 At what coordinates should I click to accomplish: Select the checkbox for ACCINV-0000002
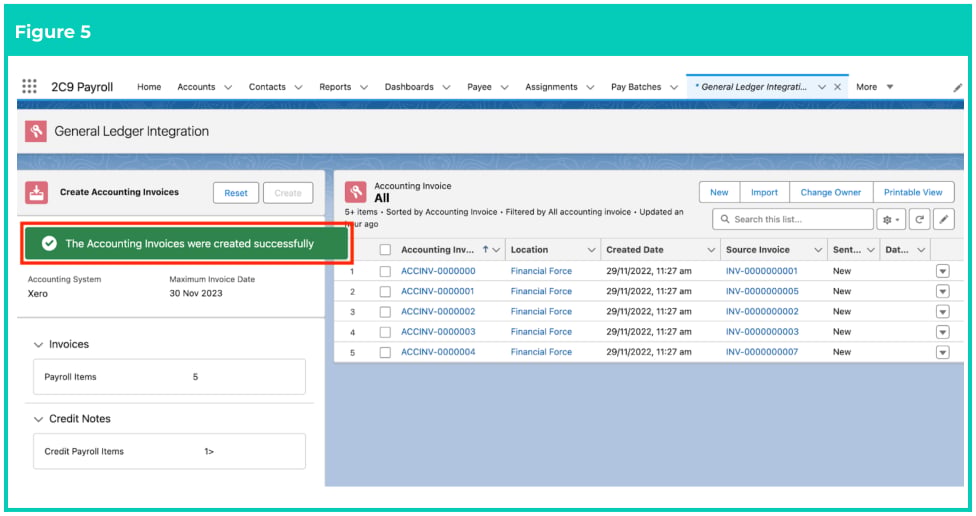pyautogui.click(x=385, y=312)
